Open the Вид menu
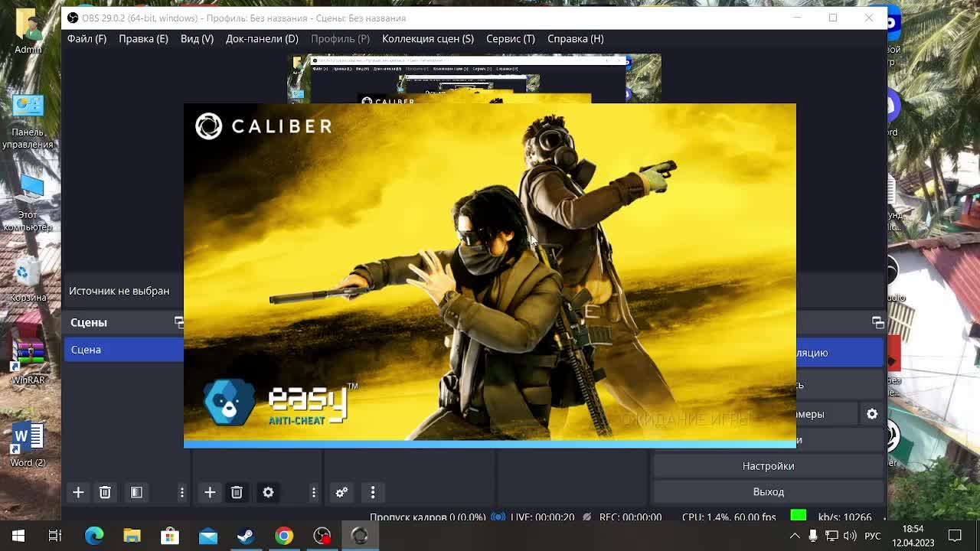The image size is (980, 551). 197,38
